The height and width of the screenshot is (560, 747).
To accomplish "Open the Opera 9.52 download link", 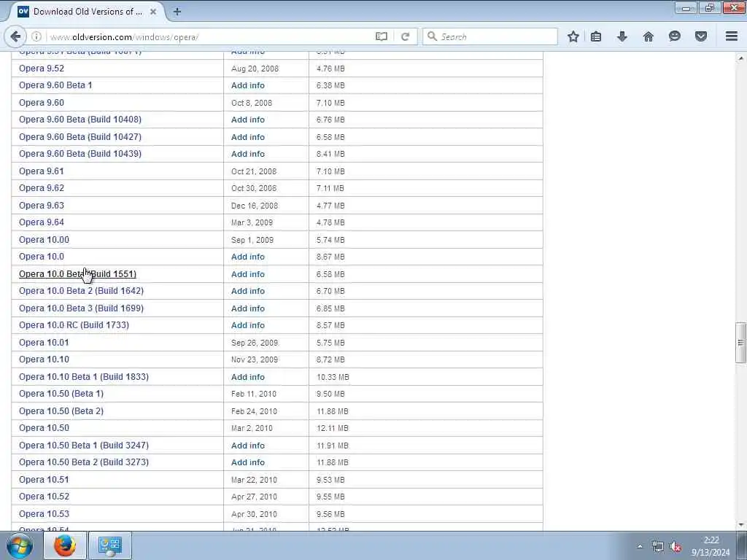I will click(42, 68).
